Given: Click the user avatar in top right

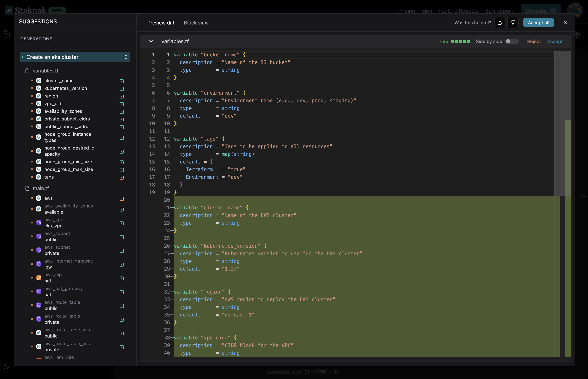Looking at the screenshot, I should click(x=575, y=10).
